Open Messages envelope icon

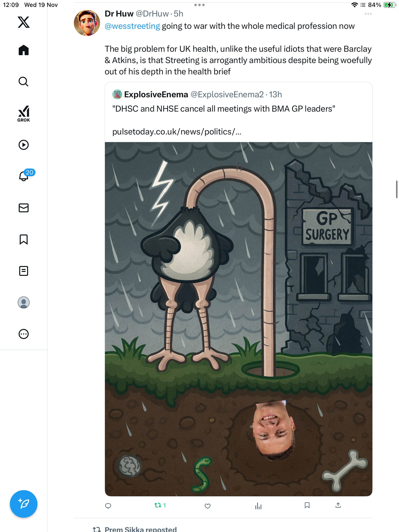pyautogui.click(x=24, y=208)
